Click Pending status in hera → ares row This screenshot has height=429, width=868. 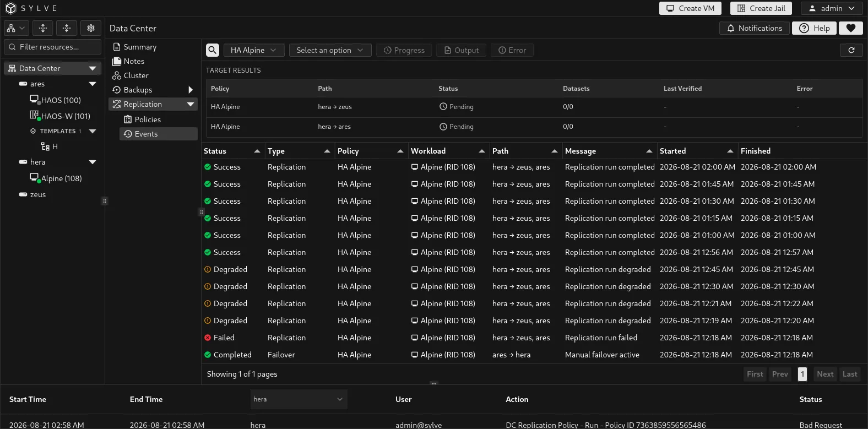(456, 127)
